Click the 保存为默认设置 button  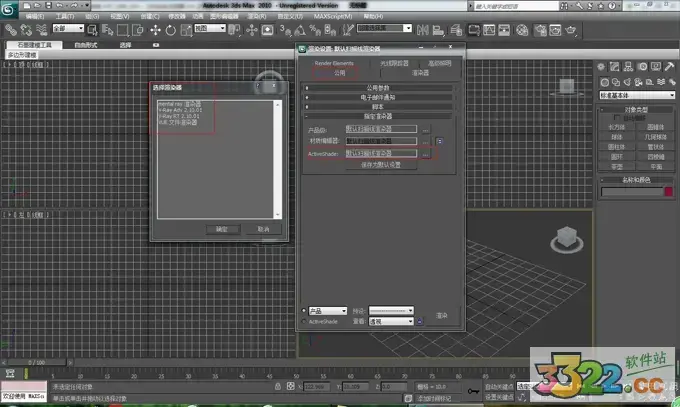(x=381, y=165)
